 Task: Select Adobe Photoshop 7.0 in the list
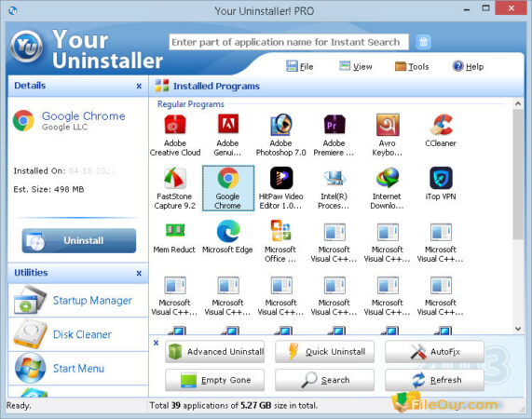[281, 135]
